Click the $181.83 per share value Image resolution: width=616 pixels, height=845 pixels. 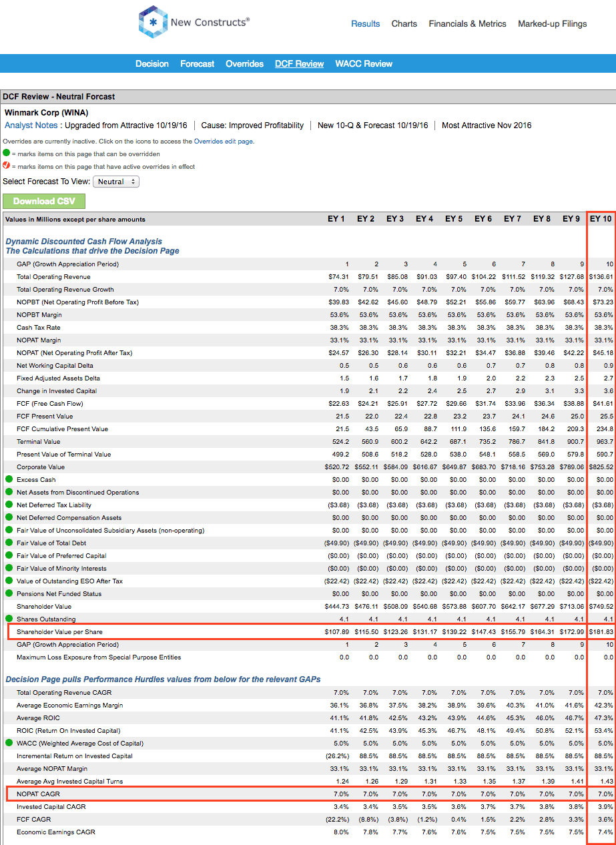(601, 631)
